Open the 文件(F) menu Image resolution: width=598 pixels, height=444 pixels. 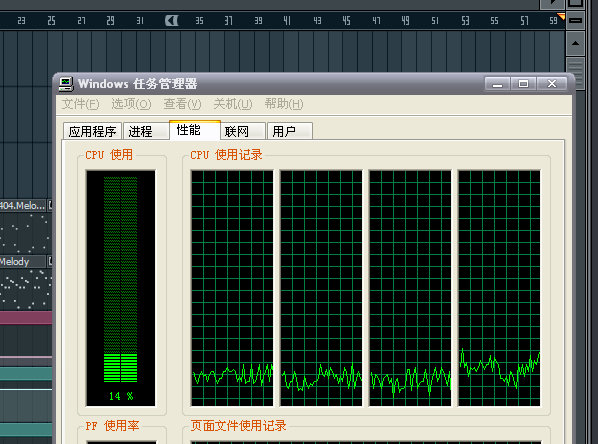(80, 104)
